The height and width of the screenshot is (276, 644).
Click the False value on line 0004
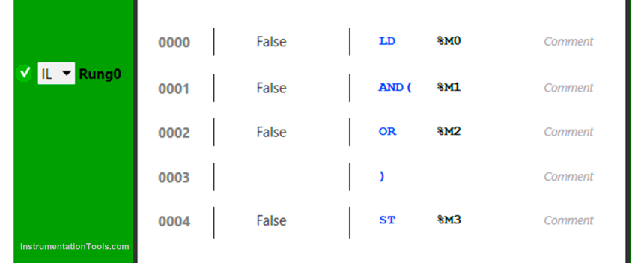[271, 221]
